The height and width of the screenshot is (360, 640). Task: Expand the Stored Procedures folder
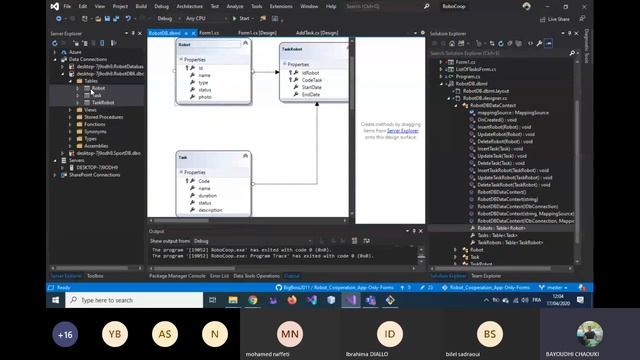coord(70,117)
